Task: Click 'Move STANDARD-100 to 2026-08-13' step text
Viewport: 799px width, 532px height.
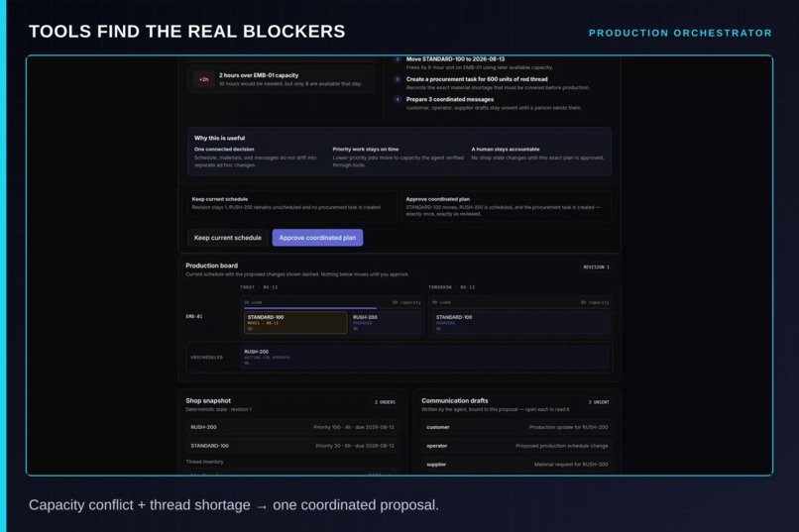Action: click(x=456, y=59)
